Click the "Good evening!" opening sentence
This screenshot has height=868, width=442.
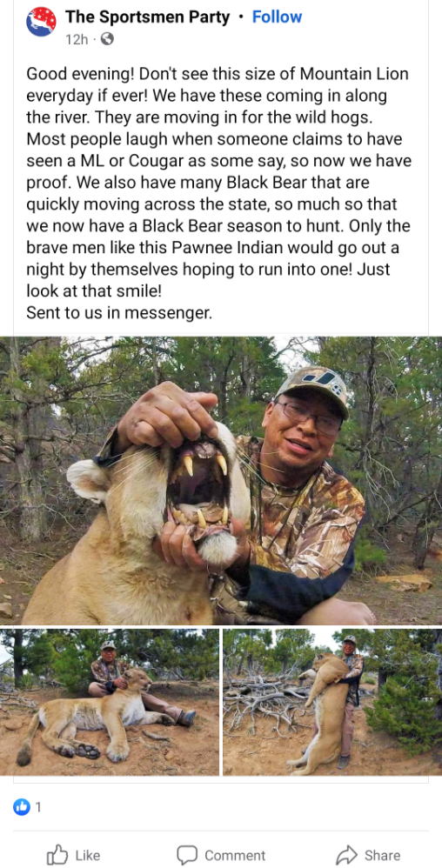click(x=77, y=72)
